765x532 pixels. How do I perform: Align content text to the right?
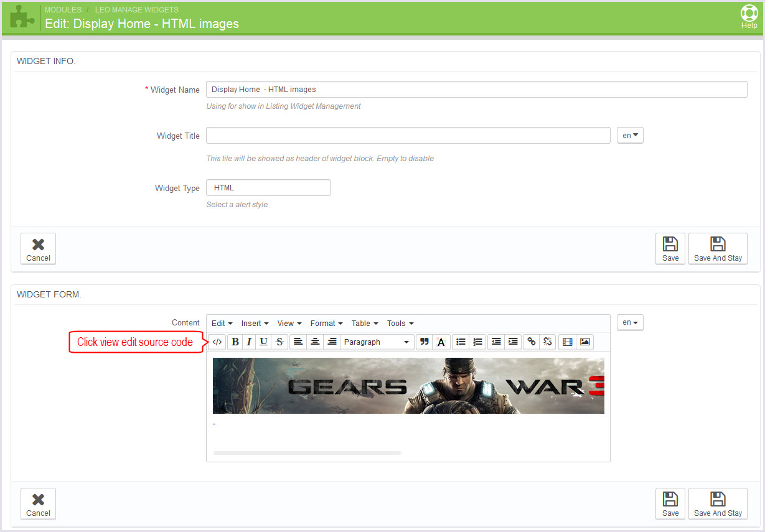click(x=332, y=342)
